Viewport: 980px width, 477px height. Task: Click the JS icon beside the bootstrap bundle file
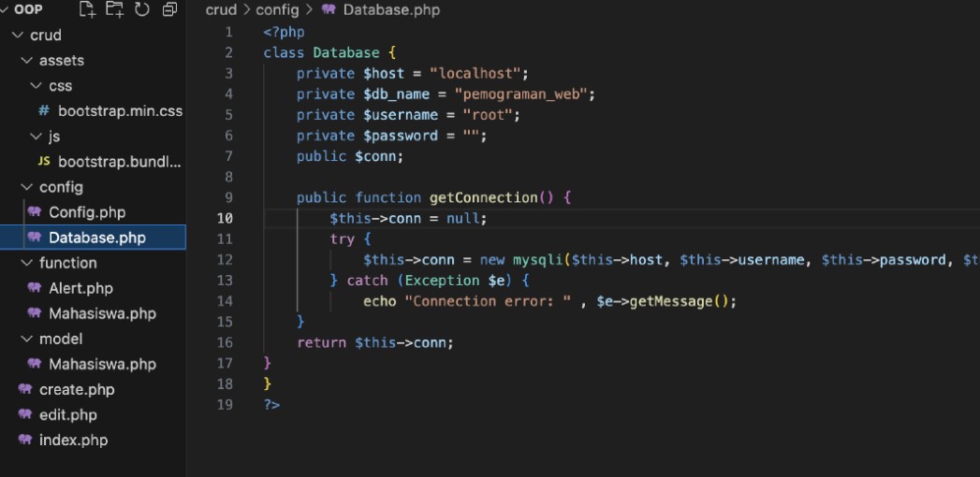(44, 162)
